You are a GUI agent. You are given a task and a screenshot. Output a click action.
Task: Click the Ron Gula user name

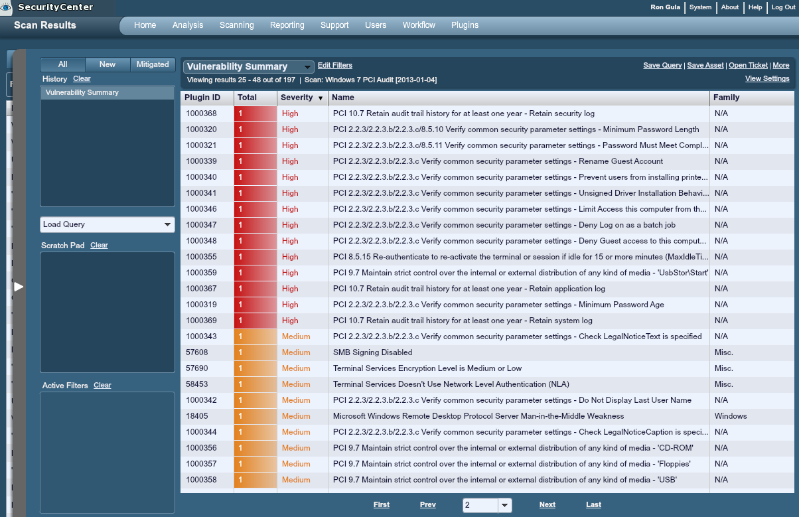665,7
